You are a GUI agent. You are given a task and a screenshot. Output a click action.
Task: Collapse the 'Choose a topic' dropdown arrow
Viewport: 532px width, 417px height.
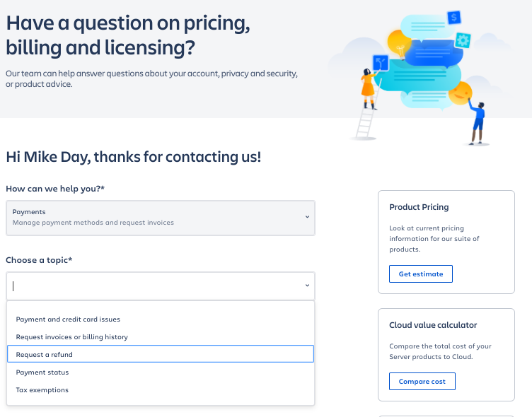point(307,286)
